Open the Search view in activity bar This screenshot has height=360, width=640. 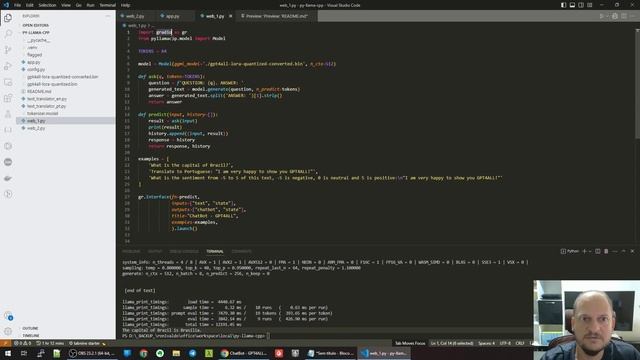pos(8,33)
